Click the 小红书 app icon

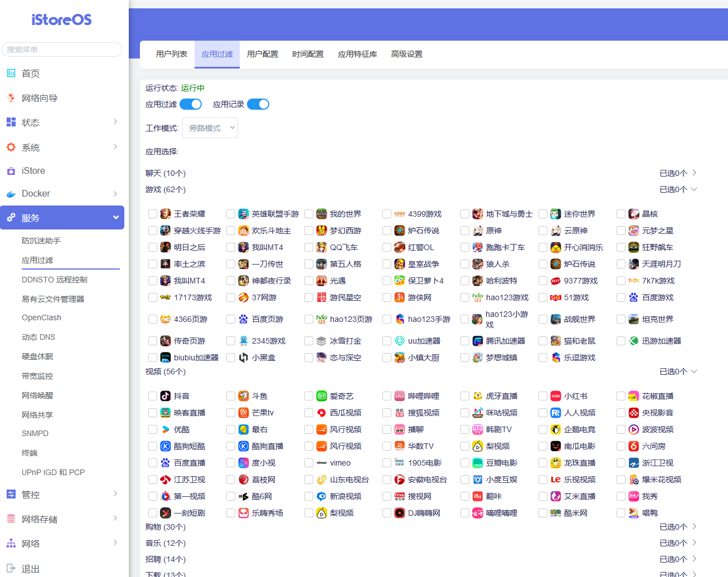tap(556, 396)
